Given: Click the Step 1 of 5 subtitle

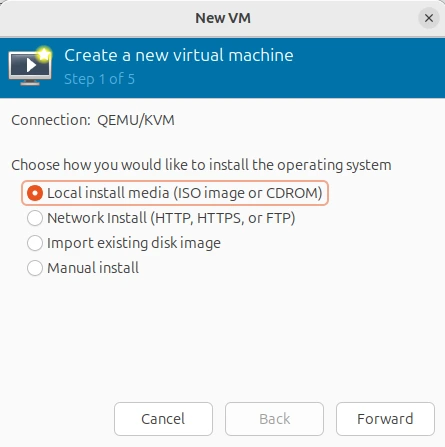Looking at the screenshot, I should click(x=99, y=79).
